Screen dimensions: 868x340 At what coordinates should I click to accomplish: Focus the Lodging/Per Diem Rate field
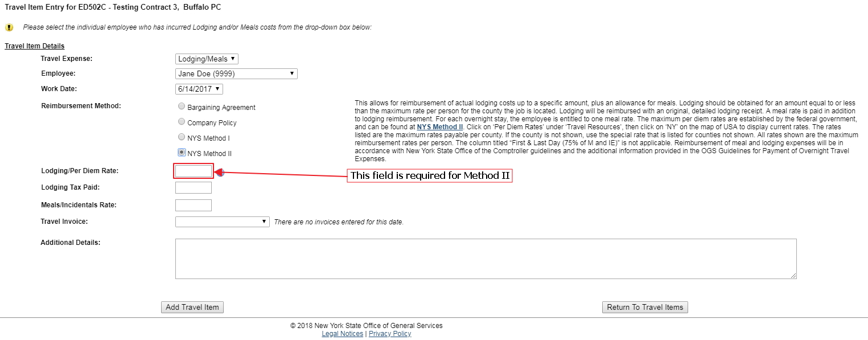[x=194, y=171]
